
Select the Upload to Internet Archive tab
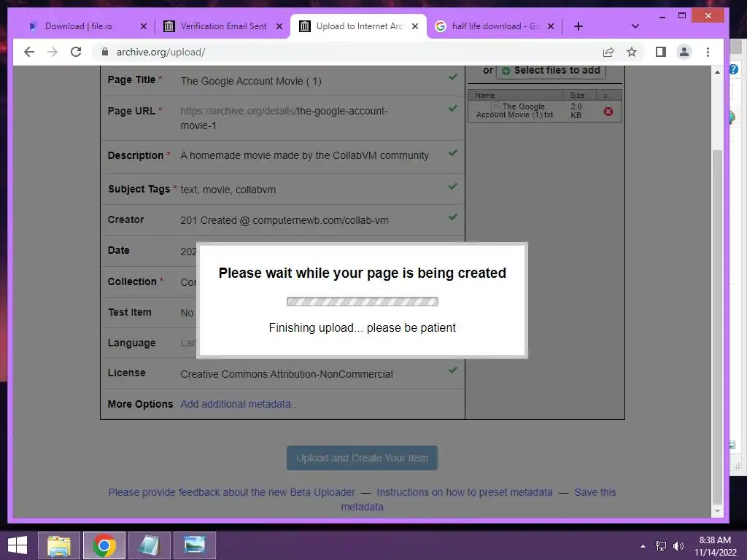pyautogui.click(x=359, y=26)
